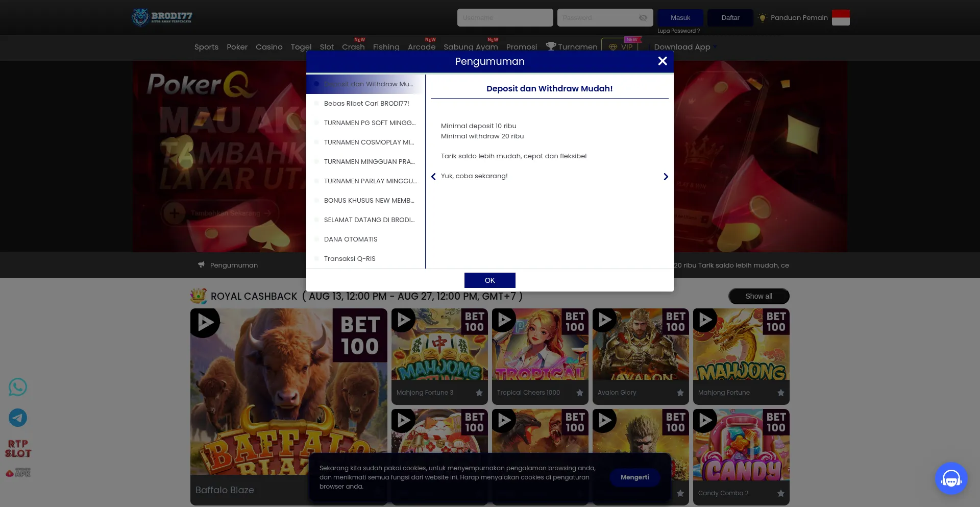
Task: Open the Casino menu
Action: pyautogui.click(x=269, y=47)
